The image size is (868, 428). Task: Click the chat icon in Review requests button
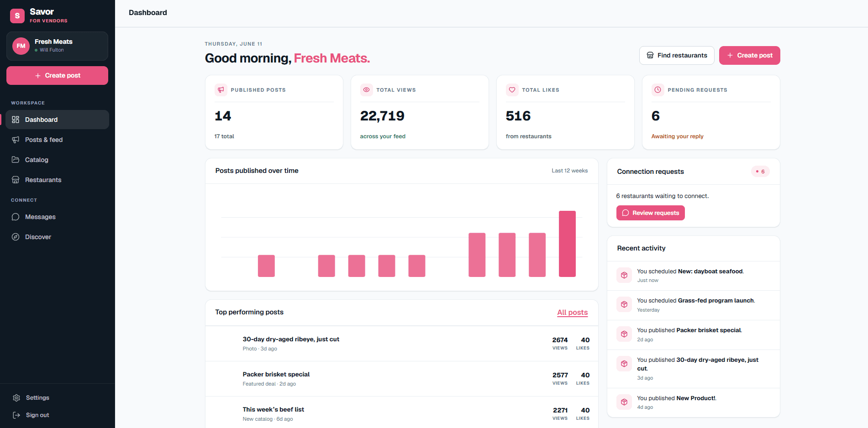(x=626, y=213)
